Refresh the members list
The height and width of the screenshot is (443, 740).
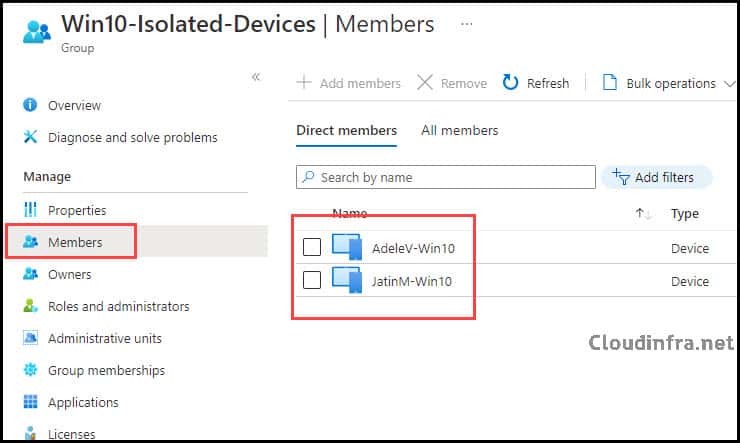[x=536, y=83]
